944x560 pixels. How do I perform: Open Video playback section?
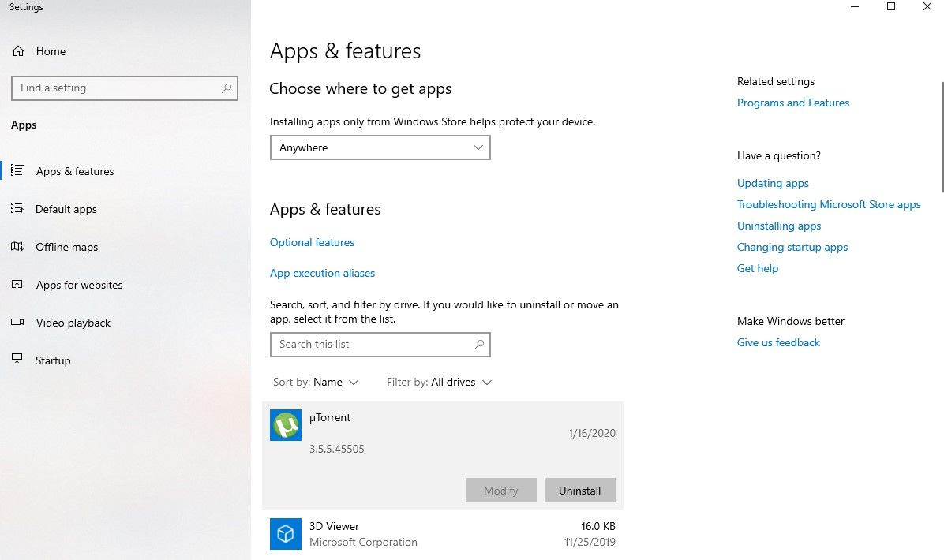73,323
